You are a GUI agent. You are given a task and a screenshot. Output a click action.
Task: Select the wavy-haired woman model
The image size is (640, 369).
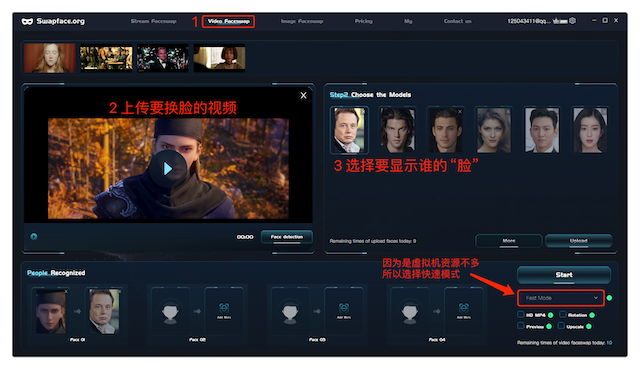pos(493,130)
